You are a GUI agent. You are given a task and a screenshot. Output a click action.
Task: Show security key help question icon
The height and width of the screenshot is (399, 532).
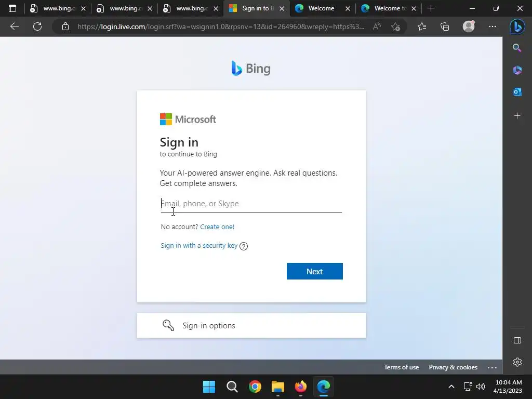point(244,246)
